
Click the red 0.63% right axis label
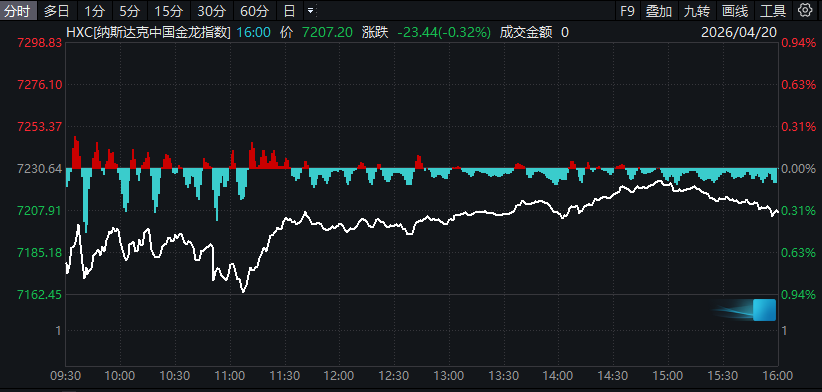[798, 85]
